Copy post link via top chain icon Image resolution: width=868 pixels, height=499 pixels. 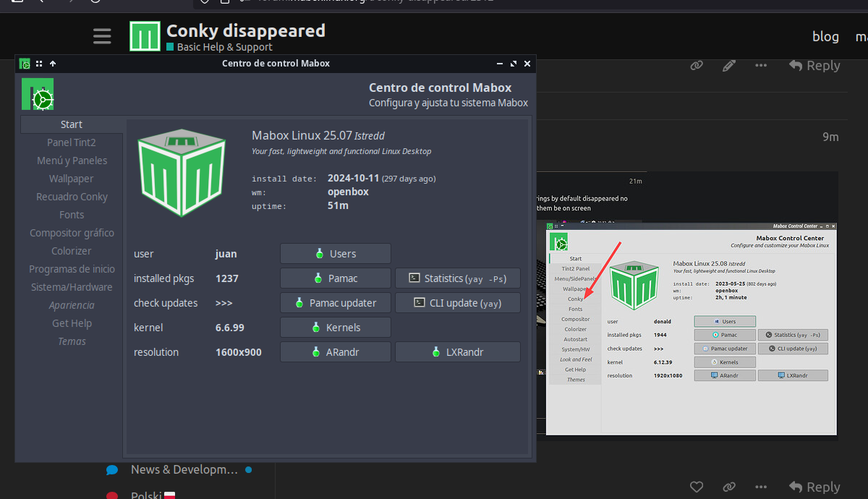pos(697,66)
